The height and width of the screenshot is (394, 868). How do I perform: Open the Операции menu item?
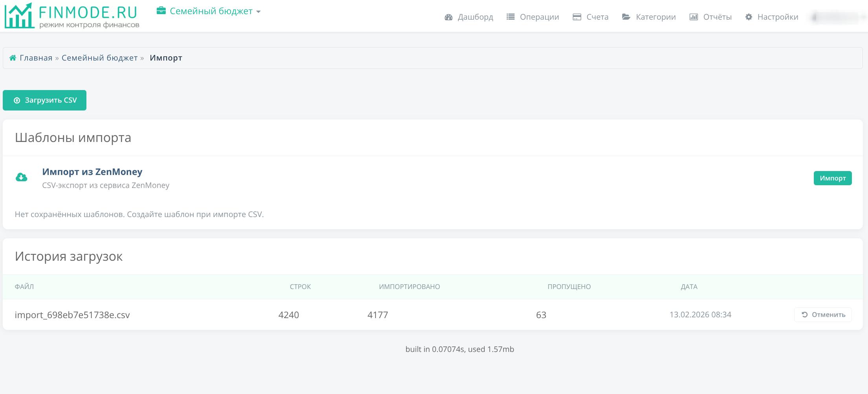coord(539,17)
